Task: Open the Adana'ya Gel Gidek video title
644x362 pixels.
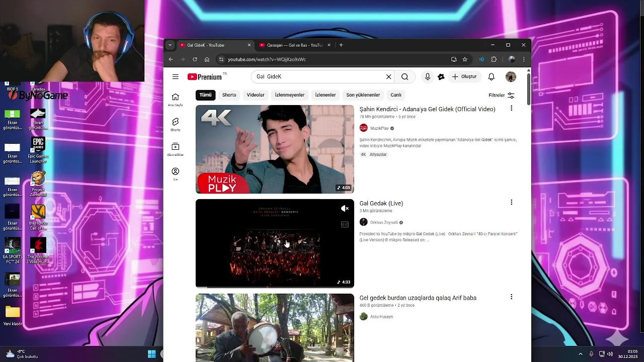Action: point(427,109)
